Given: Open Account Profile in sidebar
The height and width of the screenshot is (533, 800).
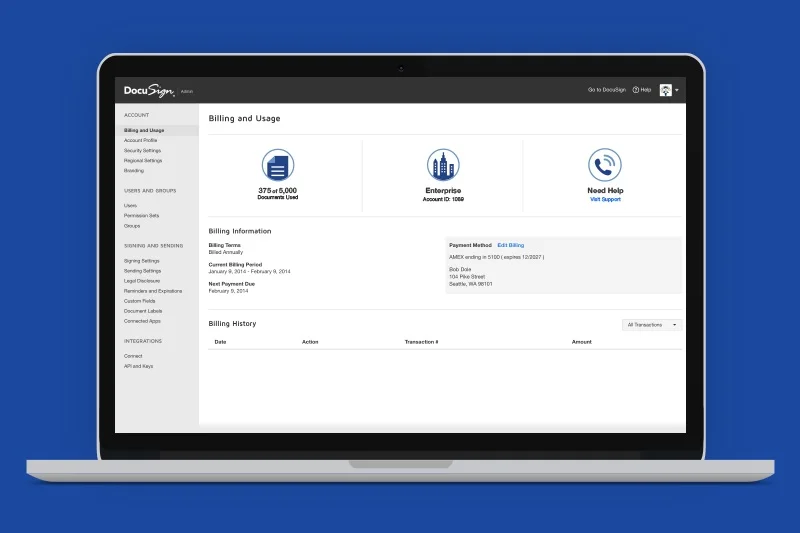Looking at the screenshot, I should [140, 140].
